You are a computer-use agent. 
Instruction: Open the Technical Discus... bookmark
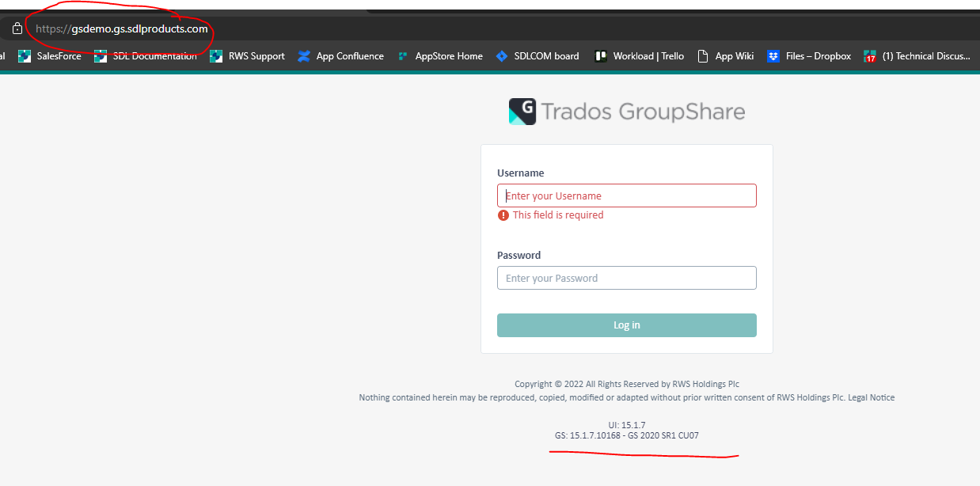[x=917, y=56]
